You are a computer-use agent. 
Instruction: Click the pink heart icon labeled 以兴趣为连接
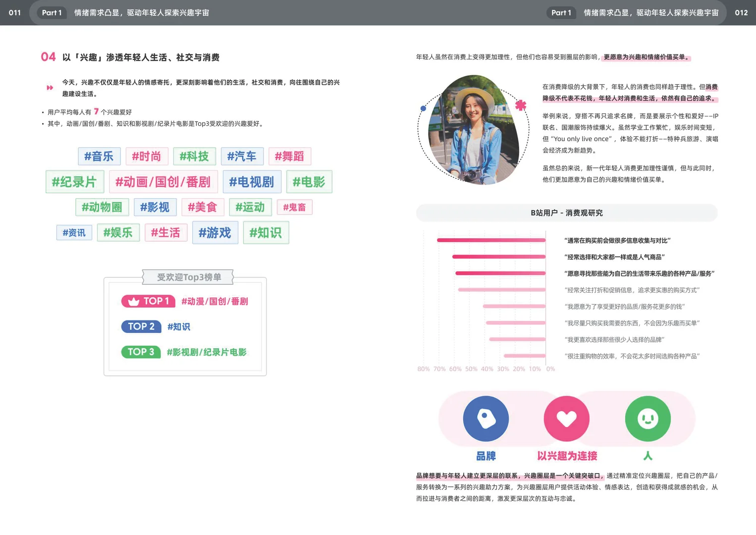tap(566, 419)
